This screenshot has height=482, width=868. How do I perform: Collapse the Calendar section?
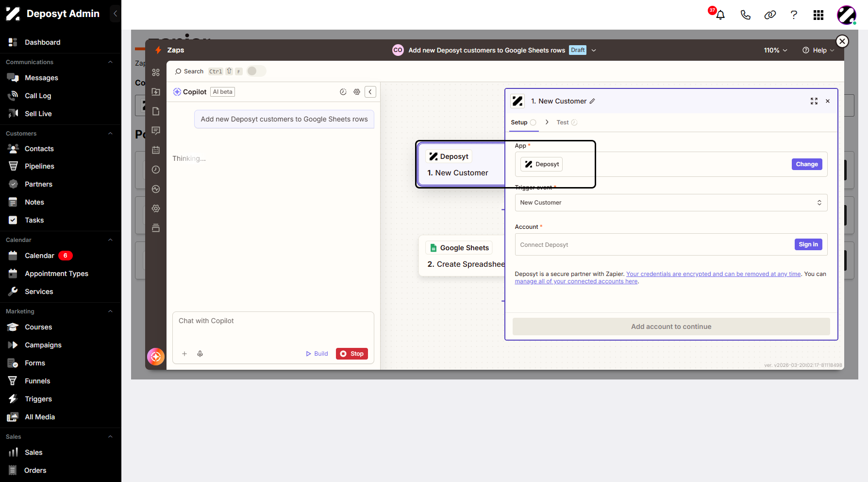pos(110,240)
